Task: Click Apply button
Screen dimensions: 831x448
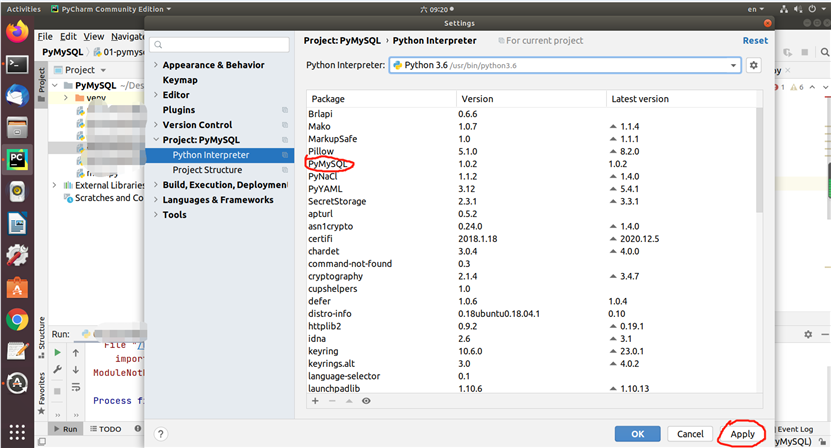Action: [x=742, y=434]
